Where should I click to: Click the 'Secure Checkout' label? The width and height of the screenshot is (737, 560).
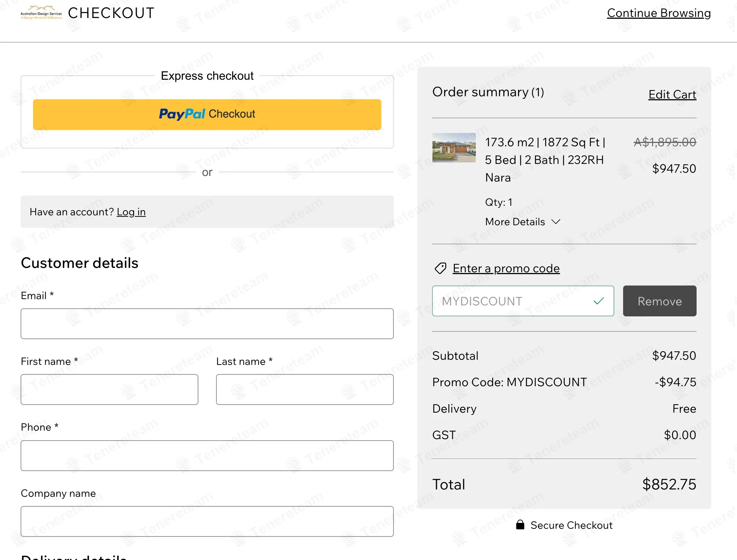pyautogui.click(x=571, y=525)
